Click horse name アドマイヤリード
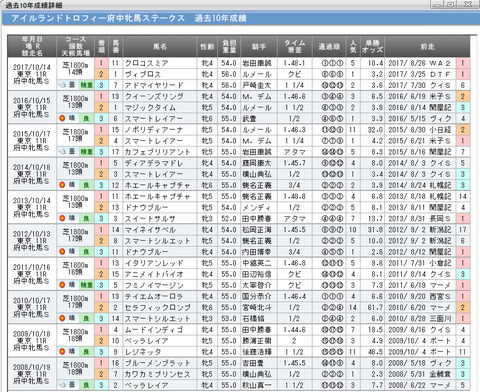The width and height of the screenshot is (480, 392). pos(154,85)
